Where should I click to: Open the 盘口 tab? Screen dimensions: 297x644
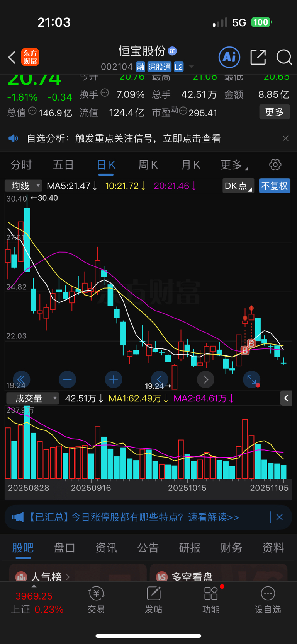coord(64,548)
